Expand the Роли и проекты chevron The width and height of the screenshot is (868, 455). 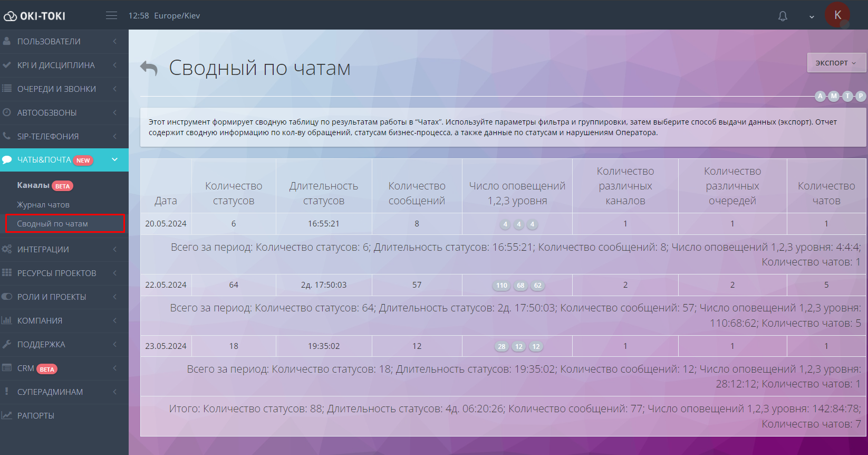click(115, 297)
